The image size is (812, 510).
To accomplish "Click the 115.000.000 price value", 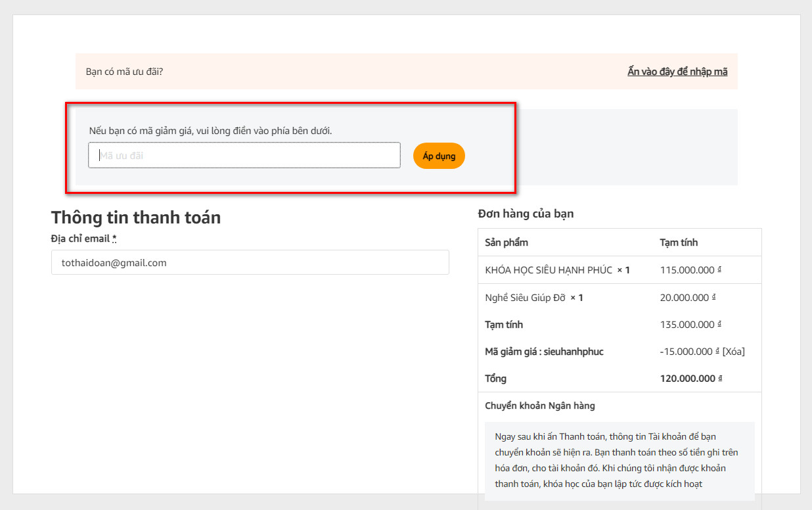I will pos(691,270).
